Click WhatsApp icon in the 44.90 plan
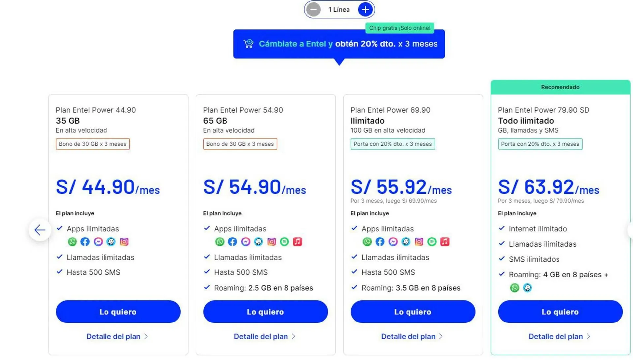 coord(72,242)
